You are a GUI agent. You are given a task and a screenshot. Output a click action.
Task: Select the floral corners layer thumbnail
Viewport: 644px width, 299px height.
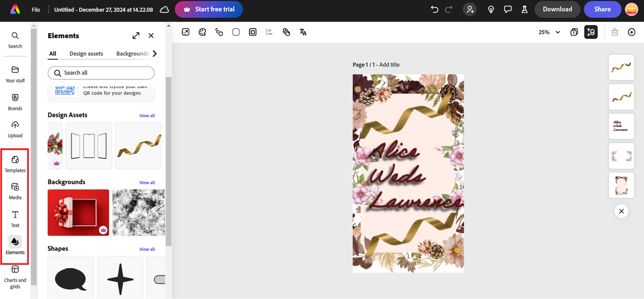621,155
